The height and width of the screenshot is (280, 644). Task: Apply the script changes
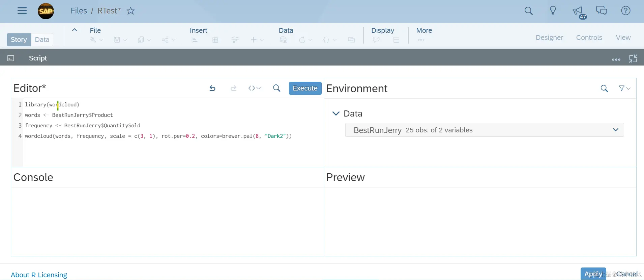pos(593,274)
